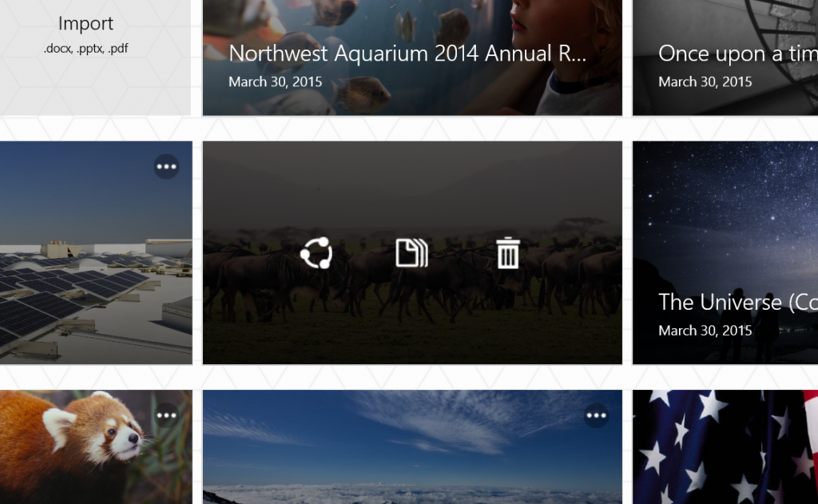Click the date under Northwest Aquarium title
Image resolution: width=818 pixels, height=504 pixels.
click(x=275, y=81)
